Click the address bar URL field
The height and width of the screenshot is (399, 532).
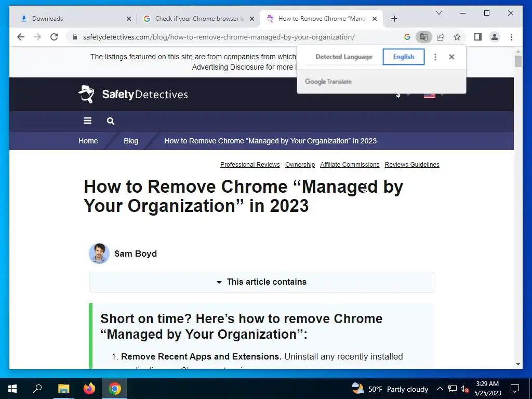click(219, 37)
